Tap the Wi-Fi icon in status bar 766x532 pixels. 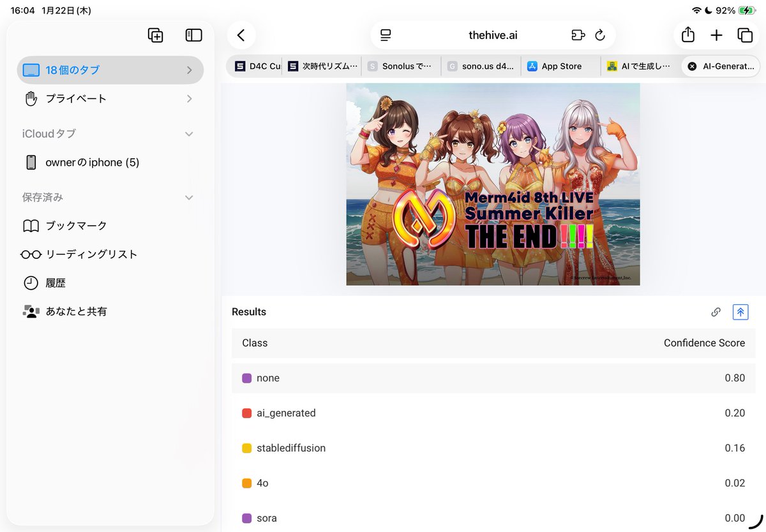click(696, 11)
